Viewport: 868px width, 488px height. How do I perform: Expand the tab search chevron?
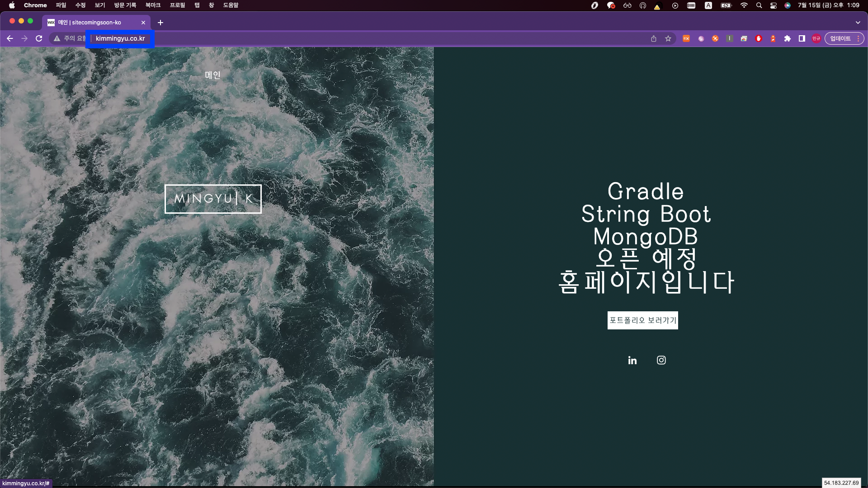(x=858, y=23)
